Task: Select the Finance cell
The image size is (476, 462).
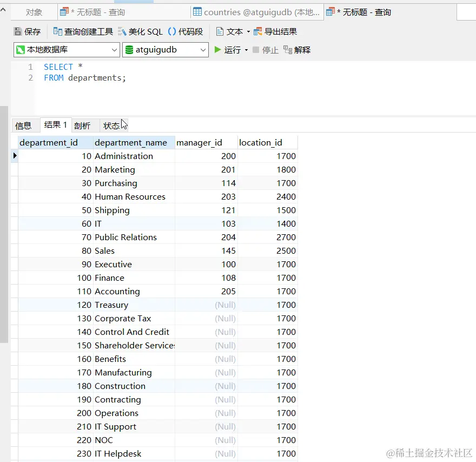Action: (x=134, y=278)
